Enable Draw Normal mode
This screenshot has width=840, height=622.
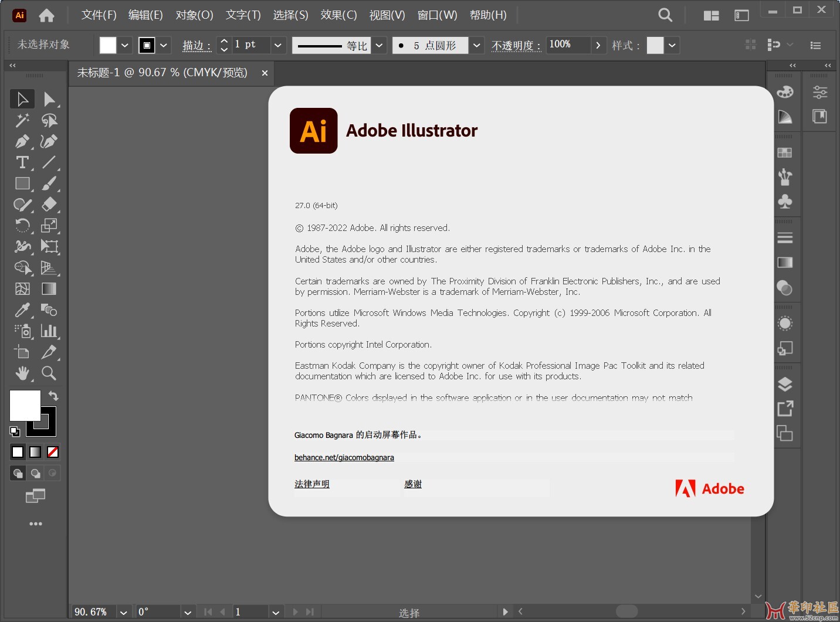(x=18, y=473)
